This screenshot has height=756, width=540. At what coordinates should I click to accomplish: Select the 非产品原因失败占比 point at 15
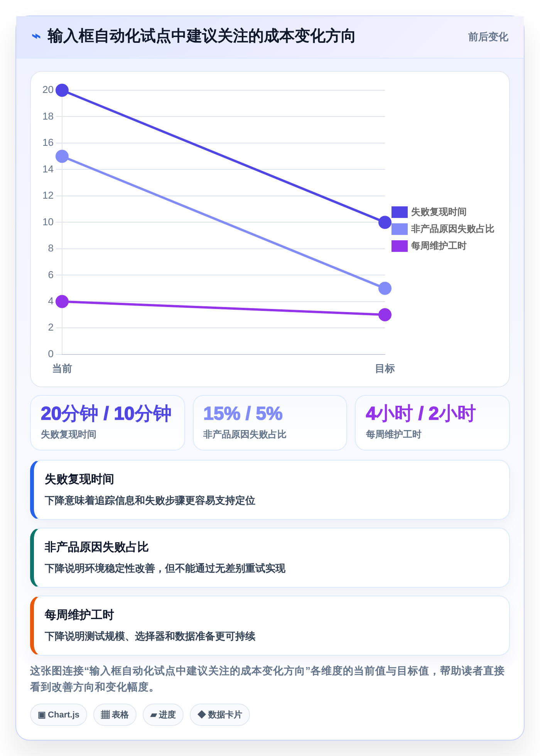(62, 156)
